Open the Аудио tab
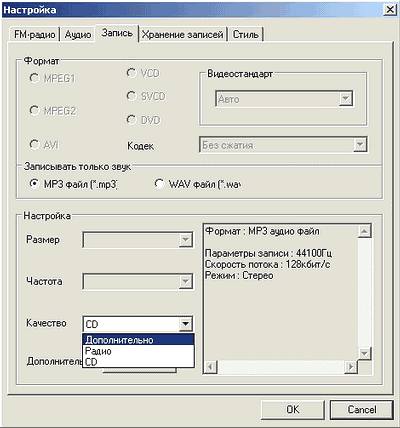This screenshot has width=400, height=428. point(78,34)
